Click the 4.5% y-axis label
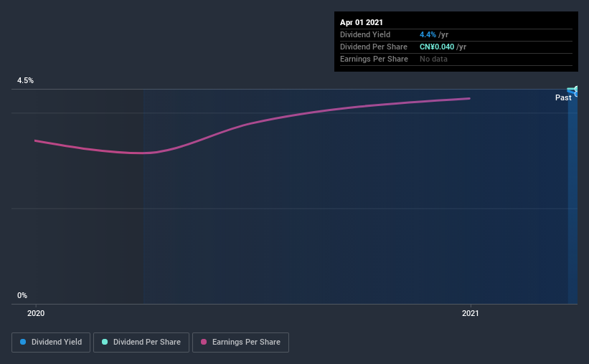This screenshot has width=589, height=364. click(25, 81)
